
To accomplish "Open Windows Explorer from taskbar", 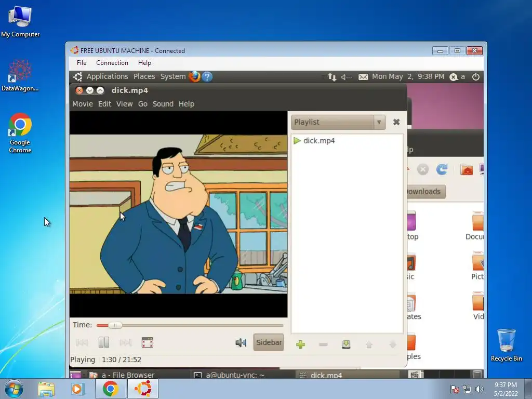I will (46, 389).
